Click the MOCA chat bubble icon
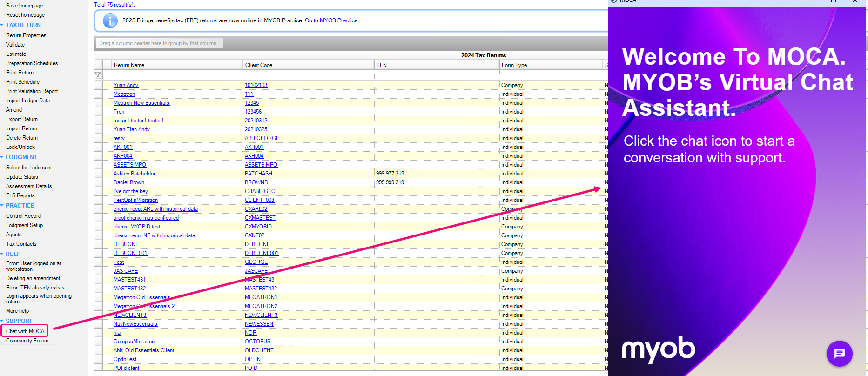Screen dimensions: 868x376 tap(839, 354)
